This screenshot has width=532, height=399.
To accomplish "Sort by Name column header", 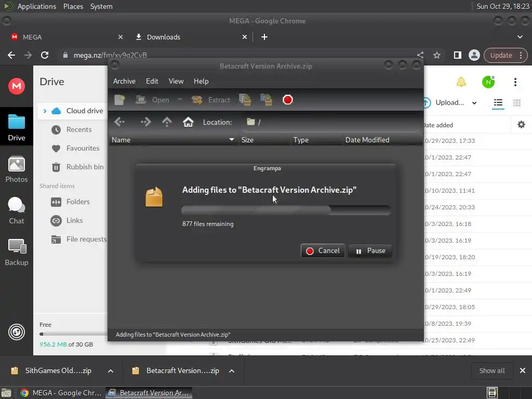I will tap(174, 140).
